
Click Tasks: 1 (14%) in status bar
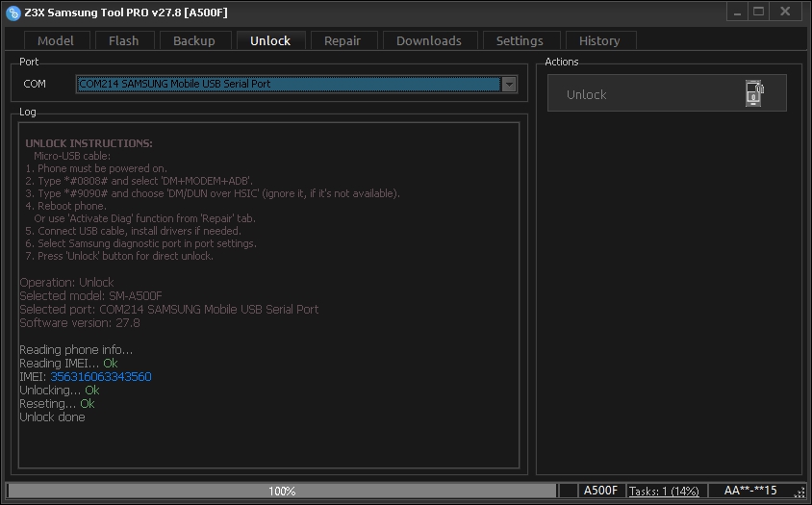(664, 491)
